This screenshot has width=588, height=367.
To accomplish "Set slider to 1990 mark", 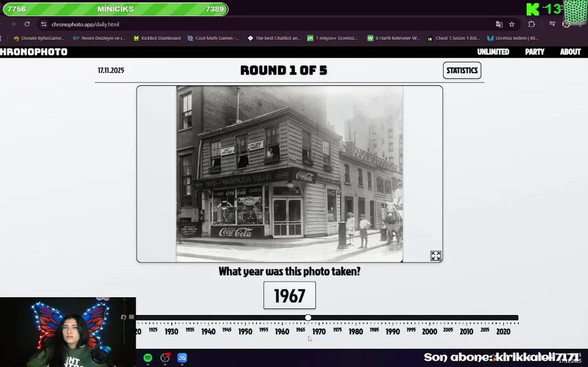I will coord(393,331).
